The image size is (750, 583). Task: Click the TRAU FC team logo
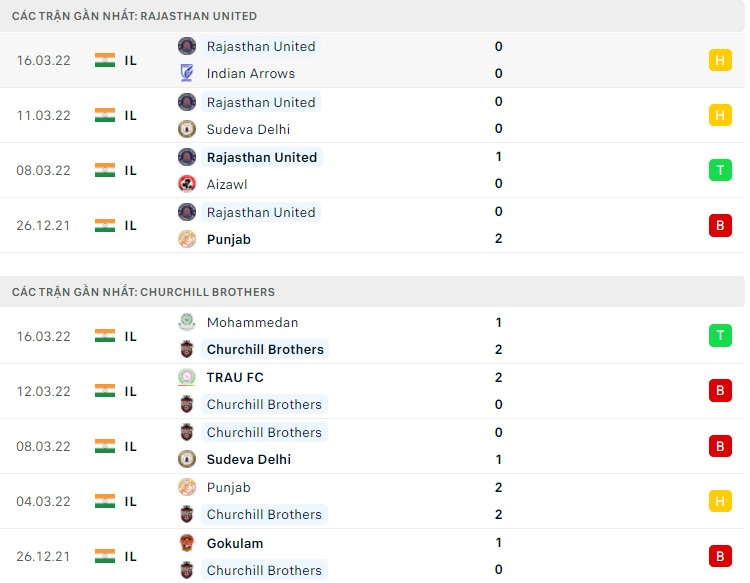click(x=187, y=377)
